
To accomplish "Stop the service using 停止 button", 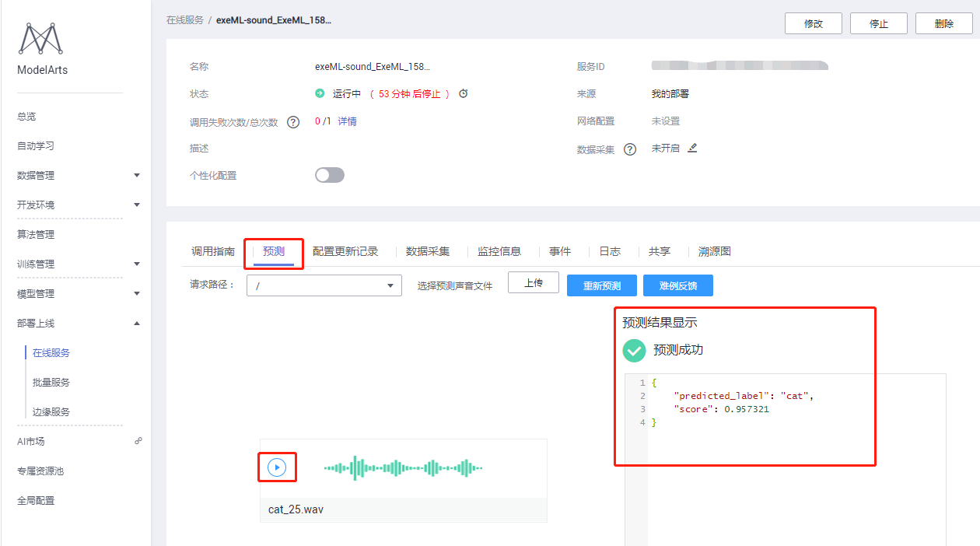I will (878, 23).
